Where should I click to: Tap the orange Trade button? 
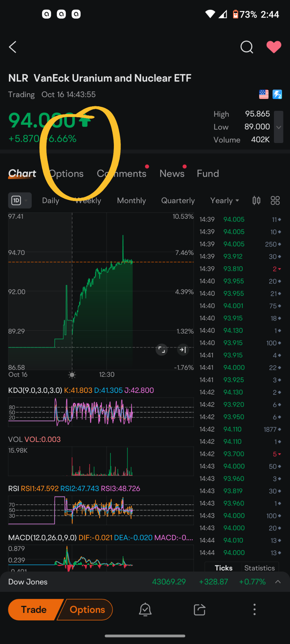34,610
